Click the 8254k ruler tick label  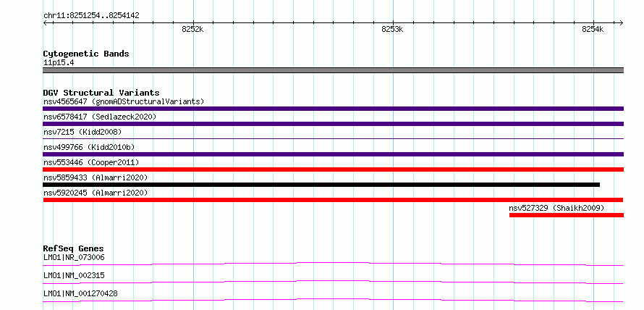point(593,29)
